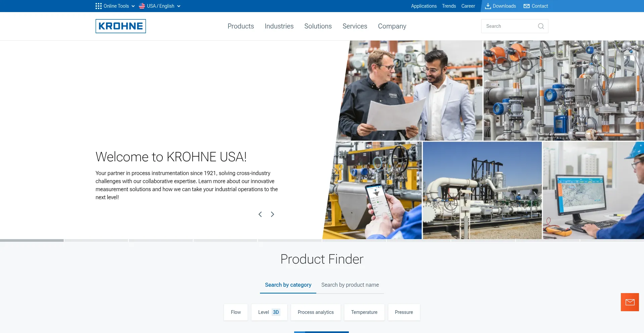
Task: Select the Level category button
Action: click(x=269, y=312)
